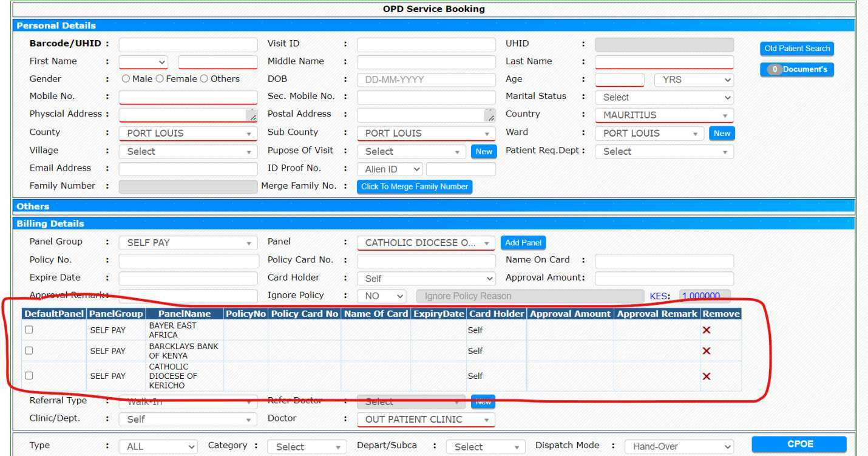Open the Card Holder dropdown set to Self
Screen dimensions: 868x456
click(425, 277)
